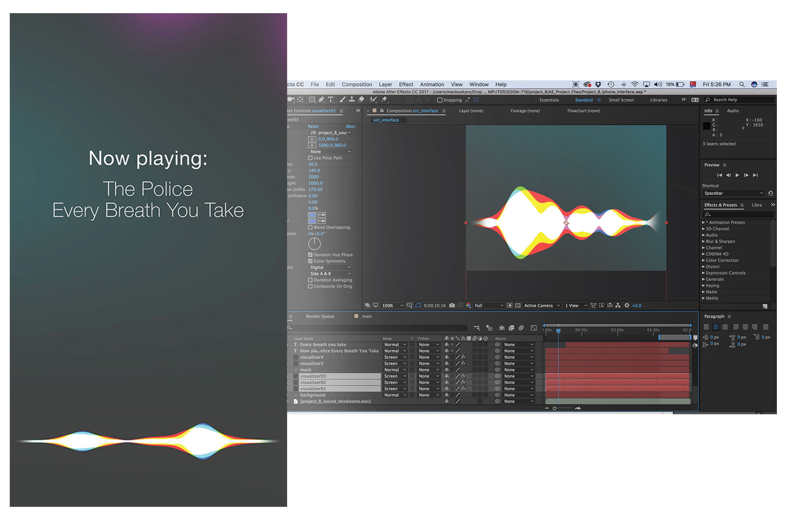Open the Animation menu
The width and height of the screenshot is (812, 520).
[x=432, y=85]
